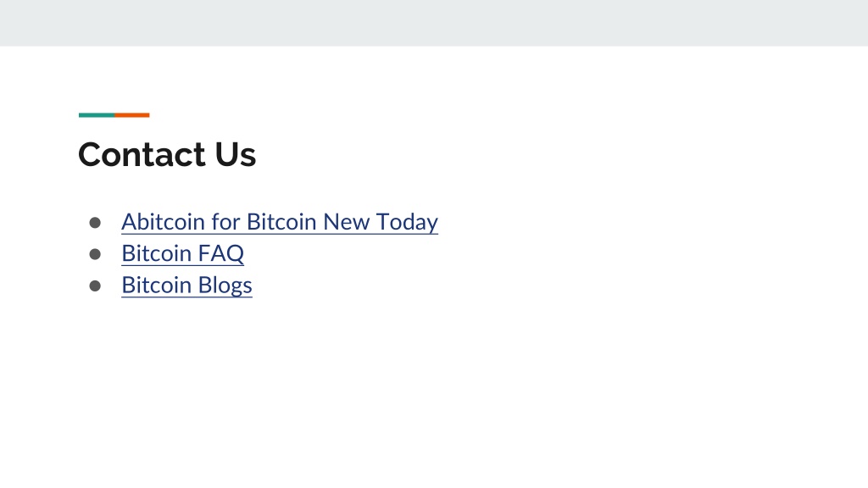
Task: Open the Abitcoin for Bitcoin New Today link
Action: point(280,222)
